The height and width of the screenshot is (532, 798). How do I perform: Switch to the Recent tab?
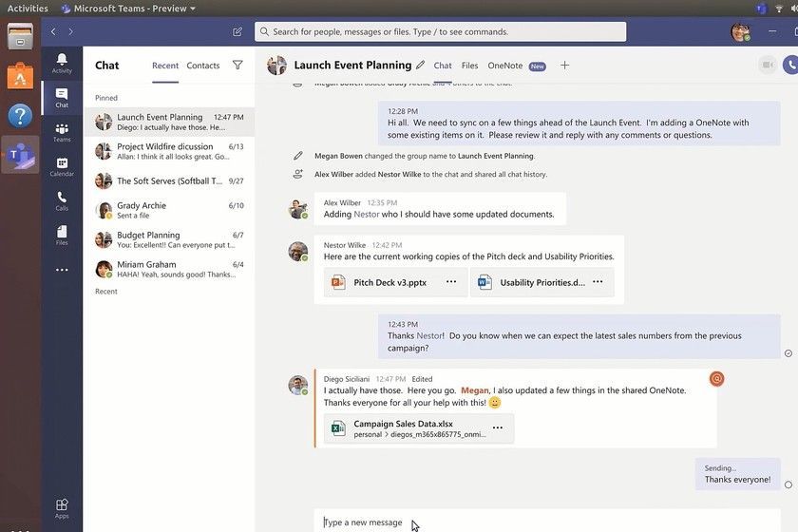click(x=165, y=66)
